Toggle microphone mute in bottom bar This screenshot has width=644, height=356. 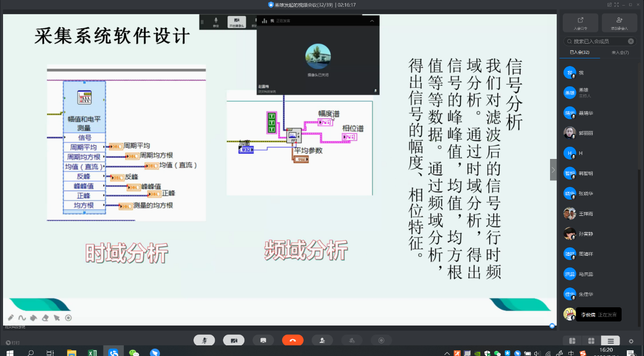click(204, 340)
